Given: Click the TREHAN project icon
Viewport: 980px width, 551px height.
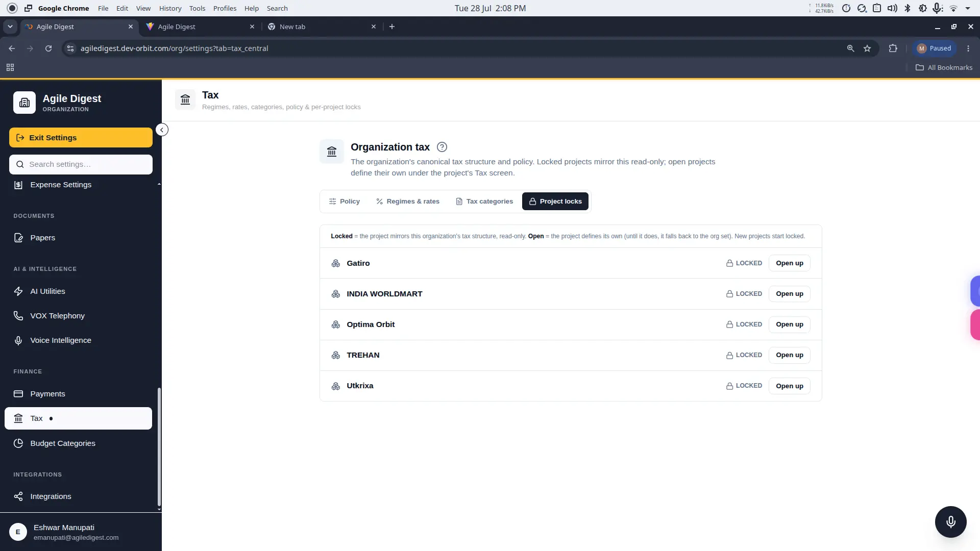Looking at the screenshot, I should tap(336, 355).
